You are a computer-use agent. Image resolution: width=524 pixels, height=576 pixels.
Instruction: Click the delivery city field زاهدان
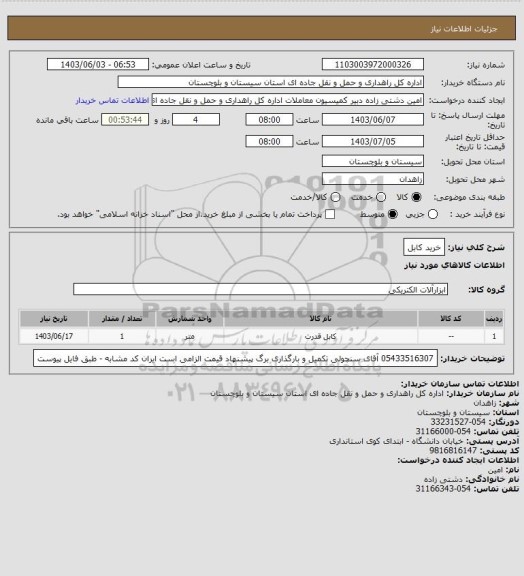373,179
